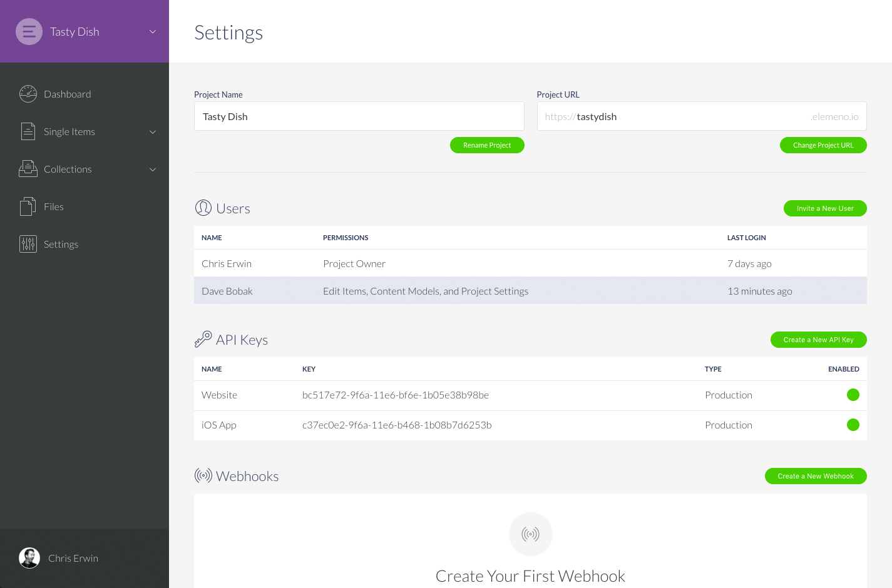
Task: Click the Project URL input field
Action: point(702,116)
